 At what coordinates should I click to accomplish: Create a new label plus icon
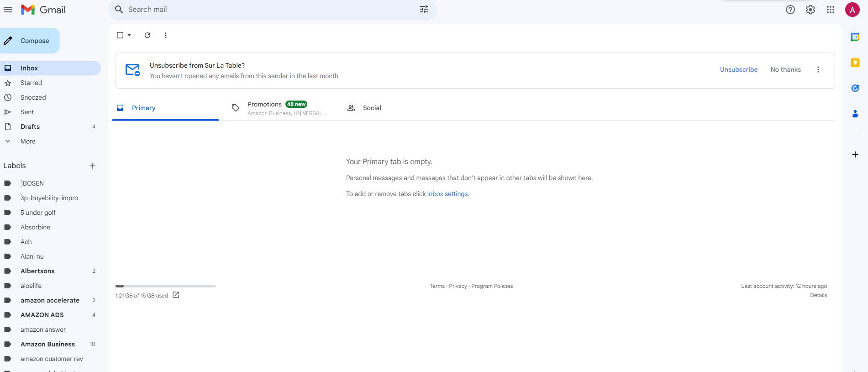tap(93, 166)
